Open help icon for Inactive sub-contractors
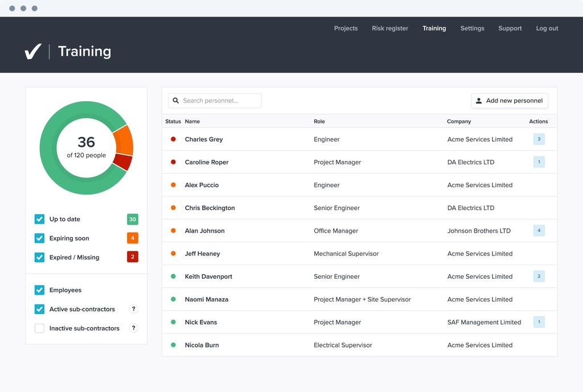 tap(133, 328)
